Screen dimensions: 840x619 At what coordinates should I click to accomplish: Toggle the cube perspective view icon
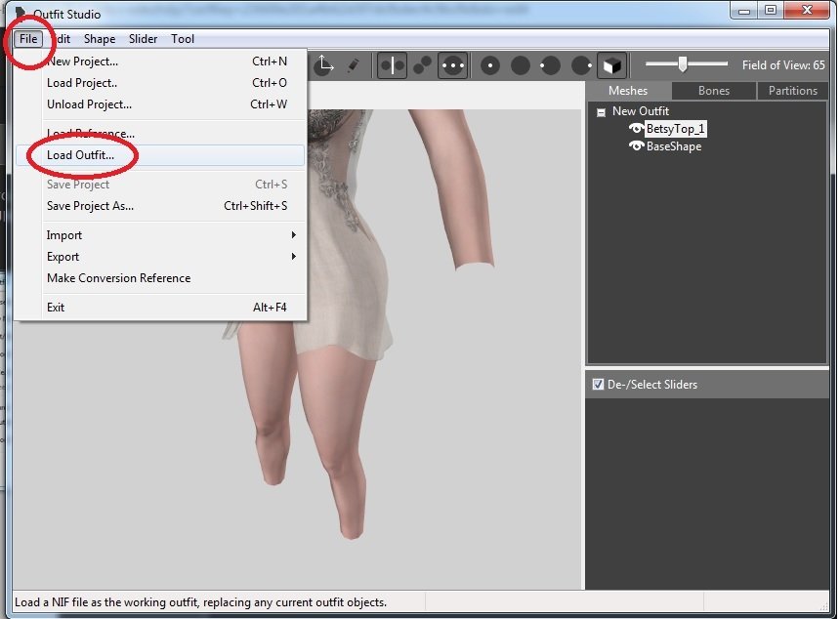611,65
